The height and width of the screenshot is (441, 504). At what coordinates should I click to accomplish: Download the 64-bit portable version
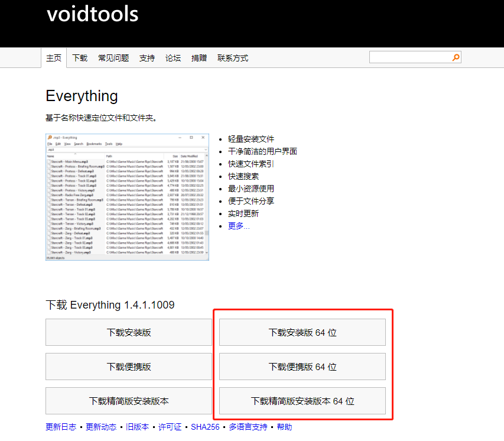(x=302, y=367)
